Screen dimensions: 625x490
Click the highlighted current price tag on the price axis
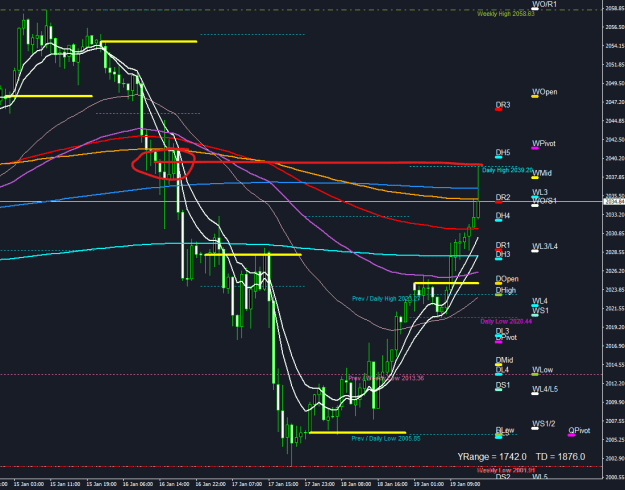coord(614,202)
